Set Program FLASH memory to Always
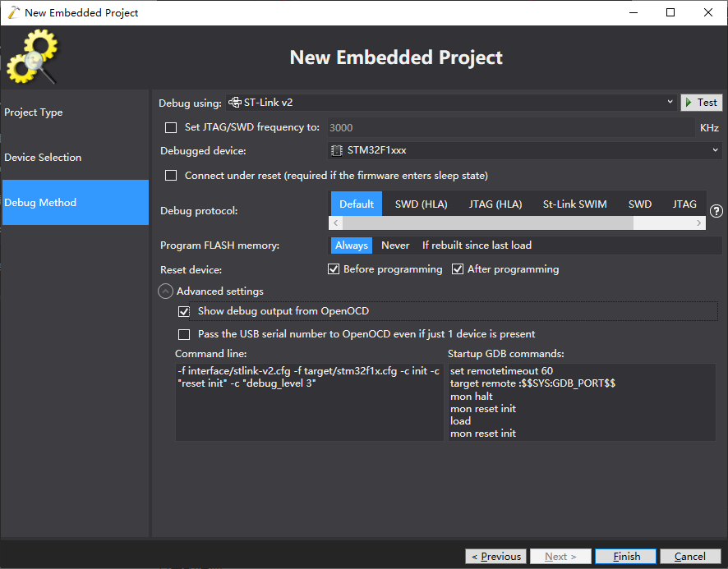728x569 pixels. point(352,245)
